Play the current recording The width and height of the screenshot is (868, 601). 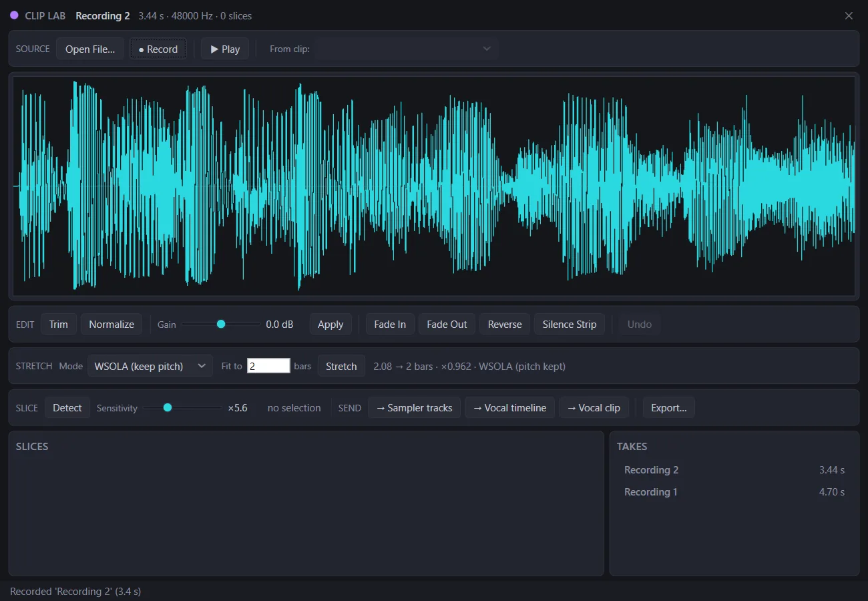(x=225, y=49)
